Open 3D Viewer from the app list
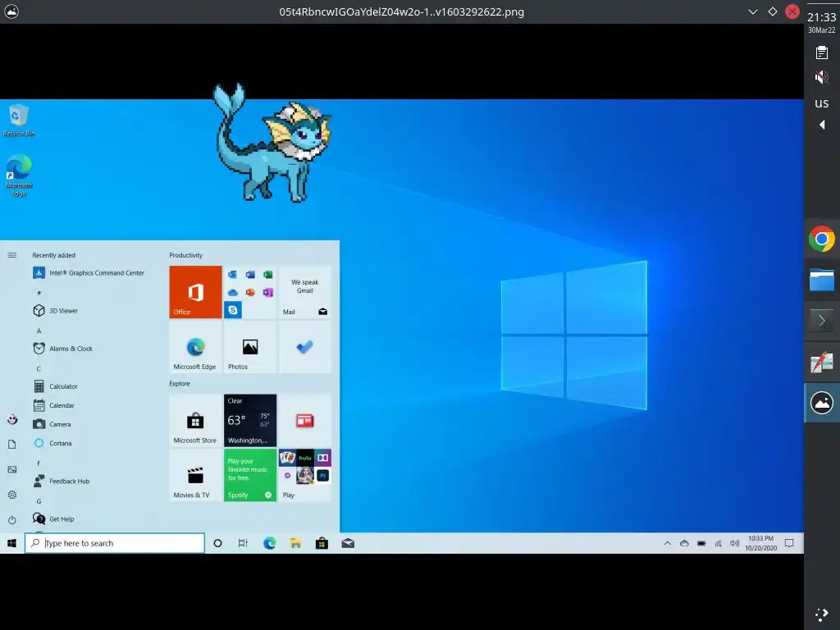 [56, 311]
